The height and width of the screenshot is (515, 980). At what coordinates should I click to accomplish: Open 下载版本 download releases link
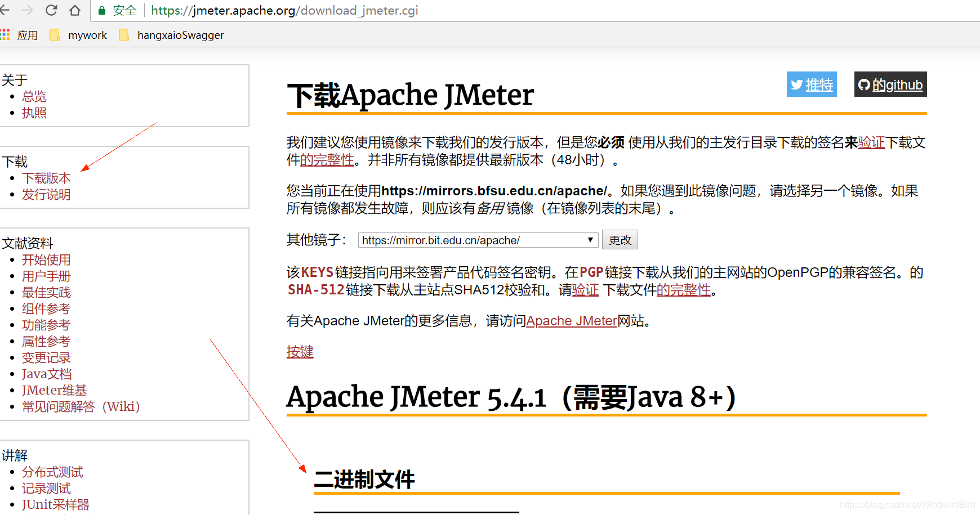[x=46, y=178]
